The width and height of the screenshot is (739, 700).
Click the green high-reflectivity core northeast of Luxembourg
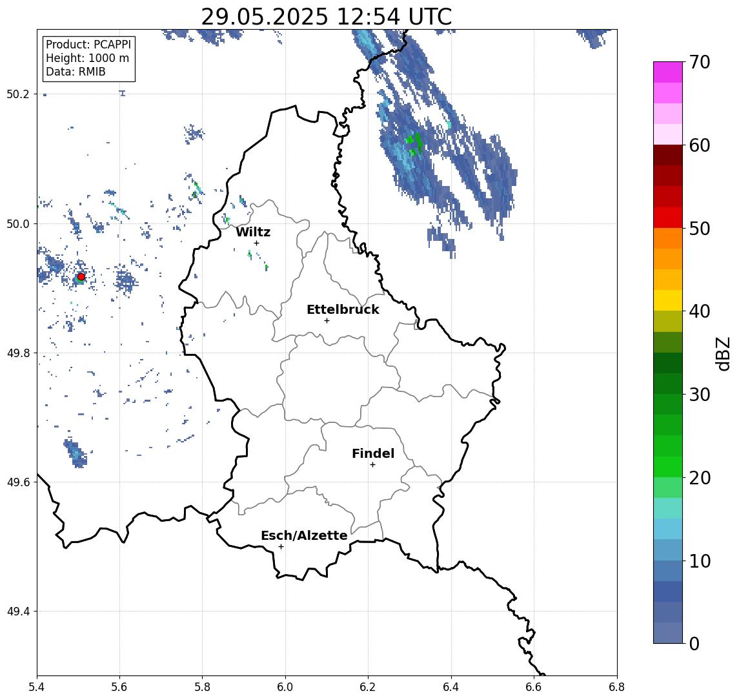click(414, 144)
